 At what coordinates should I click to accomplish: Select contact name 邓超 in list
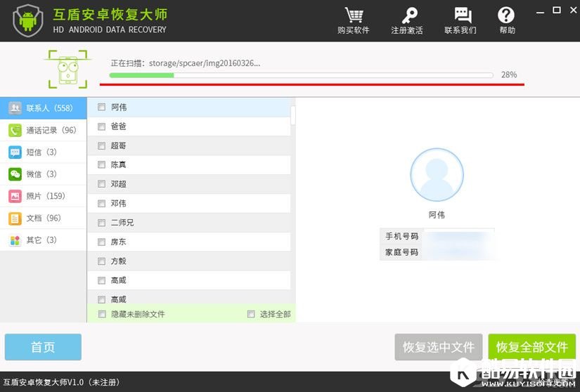tap(118, 184)
